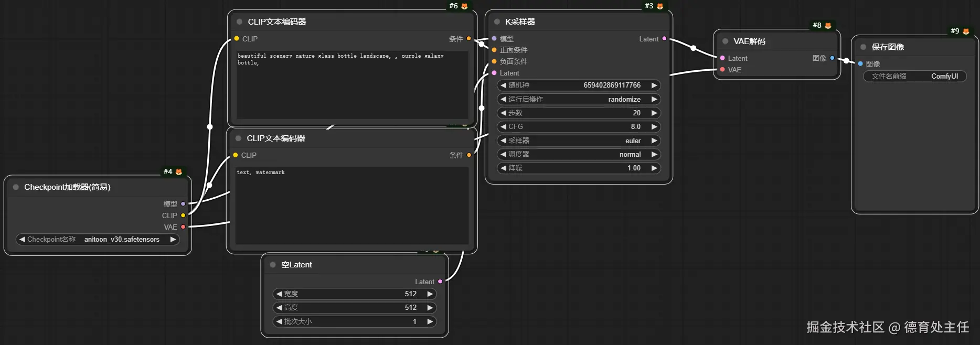Click the VAE input port on VAE解码

pyautogui.click(x=722, y=70)
